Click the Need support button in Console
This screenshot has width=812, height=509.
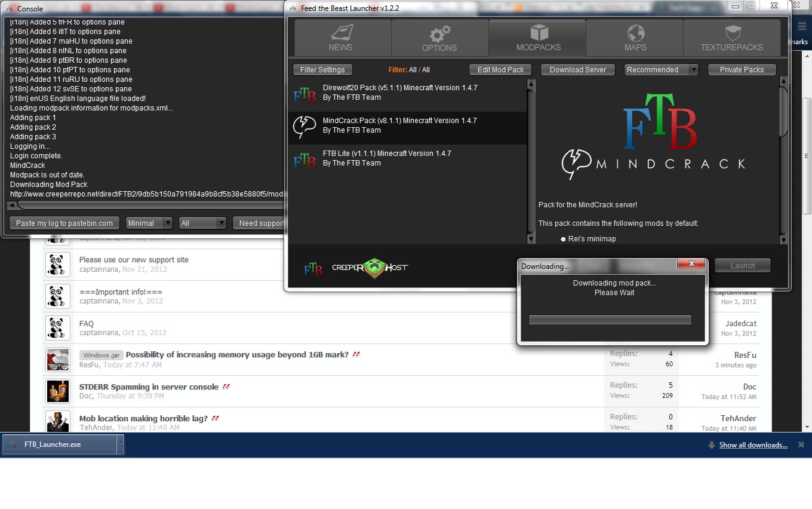(x=259, y=223)
